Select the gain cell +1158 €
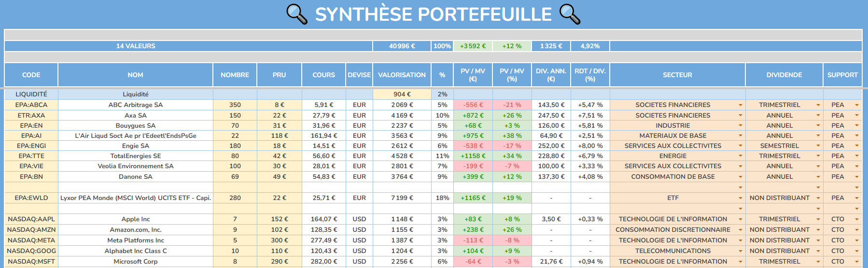Viewport: 868px width, 268px height. tap(473, 156)
